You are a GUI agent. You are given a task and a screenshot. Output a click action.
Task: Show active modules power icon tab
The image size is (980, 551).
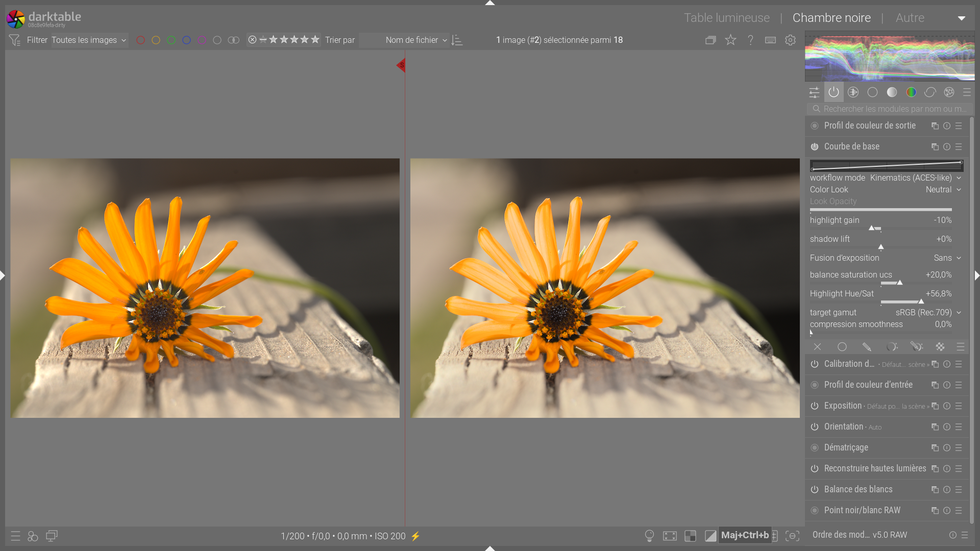[834, 92]
